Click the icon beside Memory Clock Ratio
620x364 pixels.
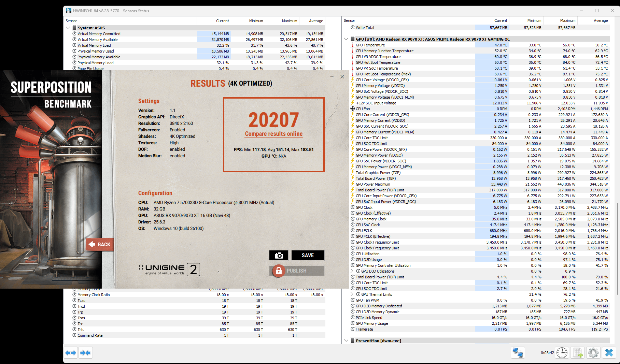click(x=74, y=295)
